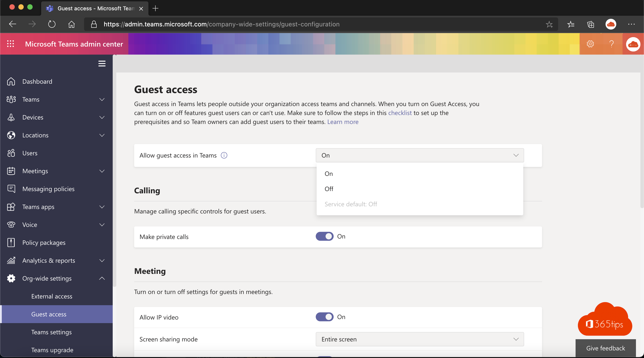Click the Analytics & reports icon in sidebar

click(x=11, y=260)
